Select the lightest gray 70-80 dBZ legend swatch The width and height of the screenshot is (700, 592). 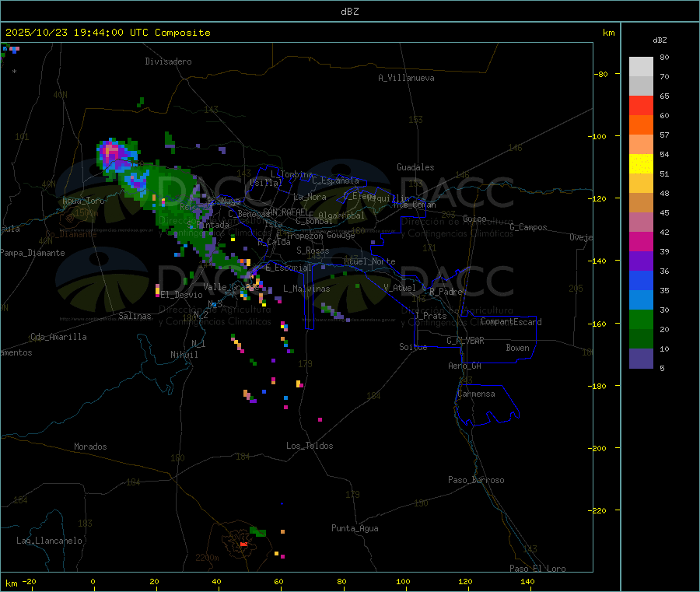click(641, 67)
